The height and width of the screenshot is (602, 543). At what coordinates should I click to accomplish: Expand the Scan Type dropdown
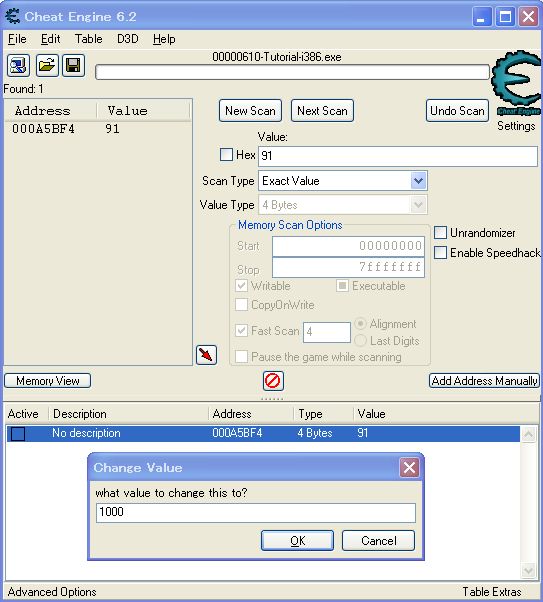point(418,180)
